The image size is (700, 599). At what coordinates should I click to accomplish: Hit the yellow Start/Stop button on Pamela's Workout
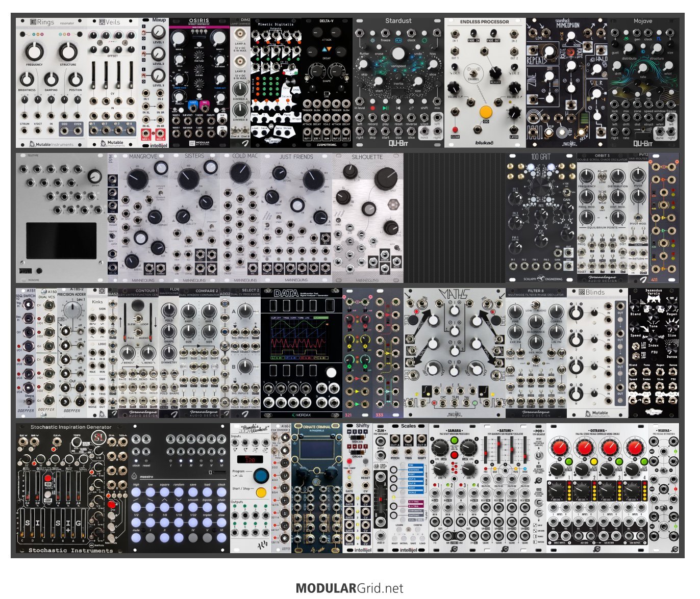[261, 492]
